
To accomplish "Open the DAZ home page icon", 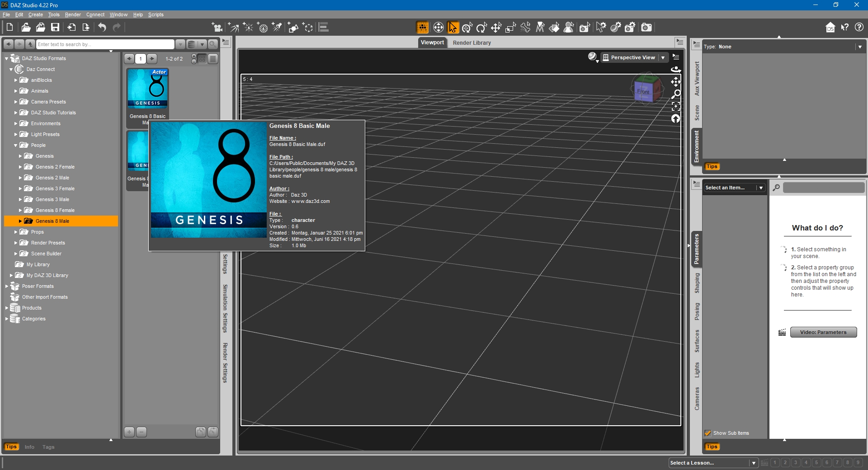I will click(830, 28).
